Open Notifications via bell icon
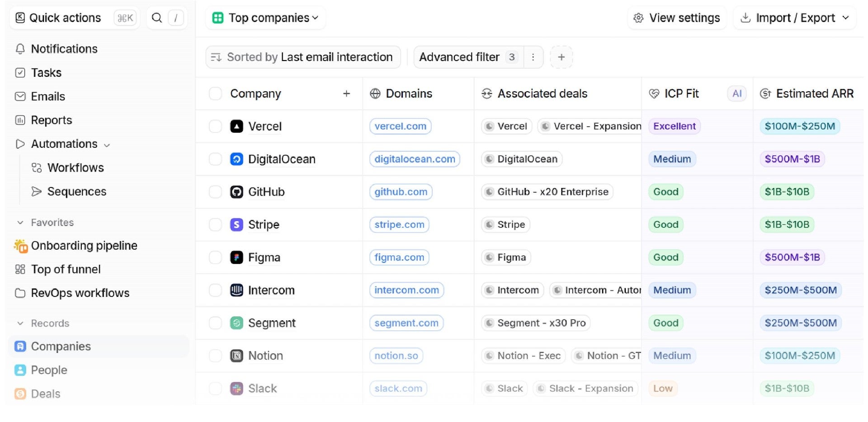The image size is (868, 422). (20, 49)
